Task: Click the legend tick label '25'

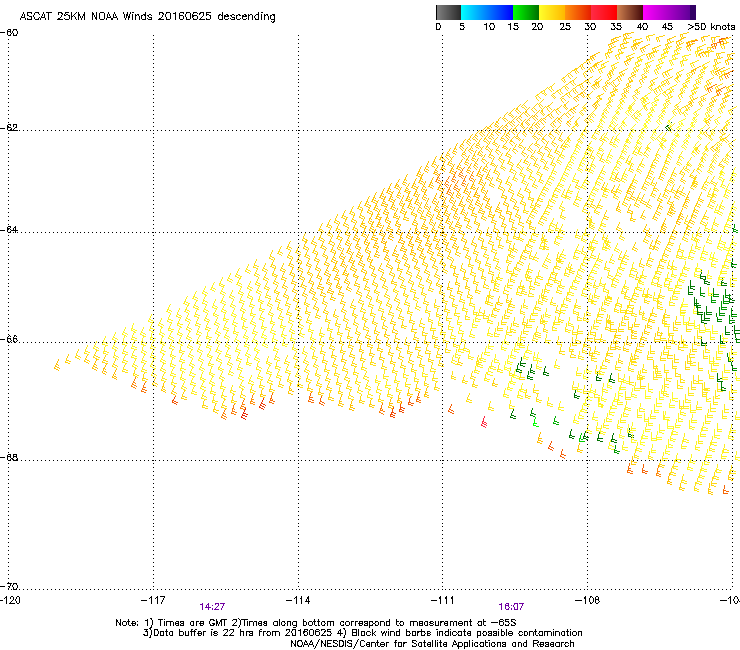Action: 565,27
